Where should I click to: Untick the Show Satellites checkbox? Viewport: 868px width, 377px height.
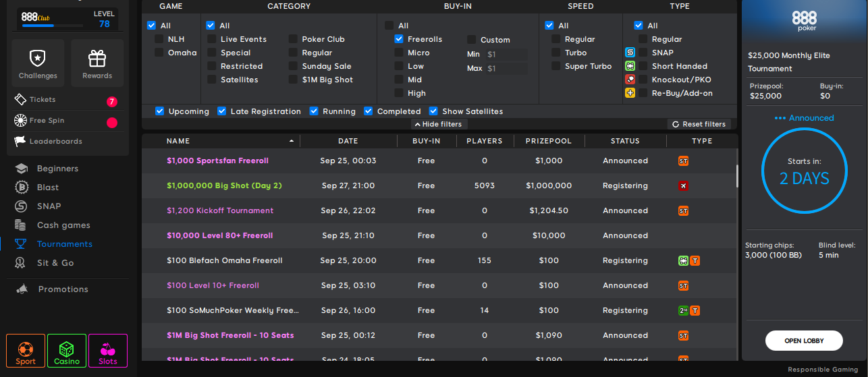[433, 111]
